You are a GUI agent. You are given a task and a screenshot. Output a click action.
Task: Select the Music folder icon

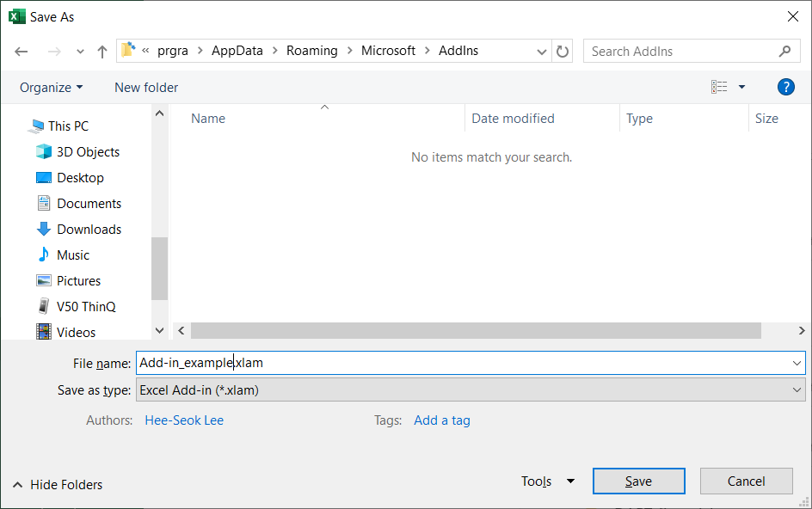(44, 254)
